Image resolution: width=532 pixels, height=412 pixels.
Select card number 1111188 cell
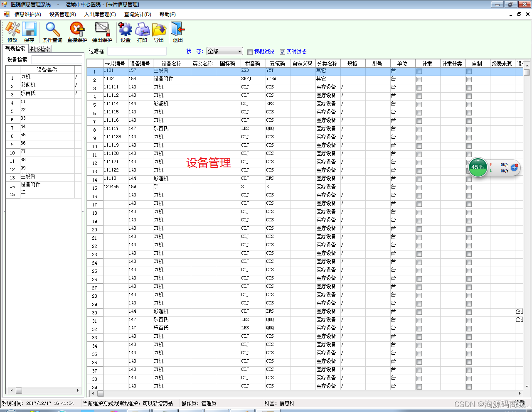point(116,137)
